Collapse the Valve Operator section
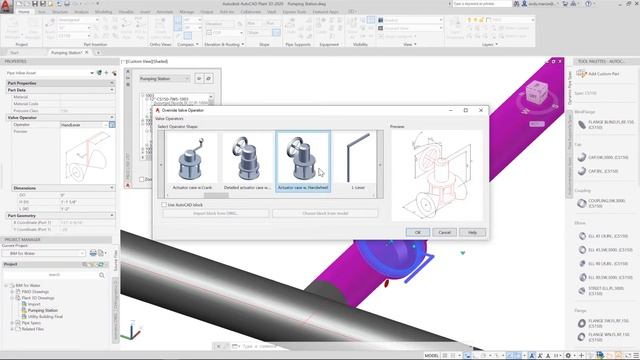This screenshot has height=360, width=640. [111, 118]
